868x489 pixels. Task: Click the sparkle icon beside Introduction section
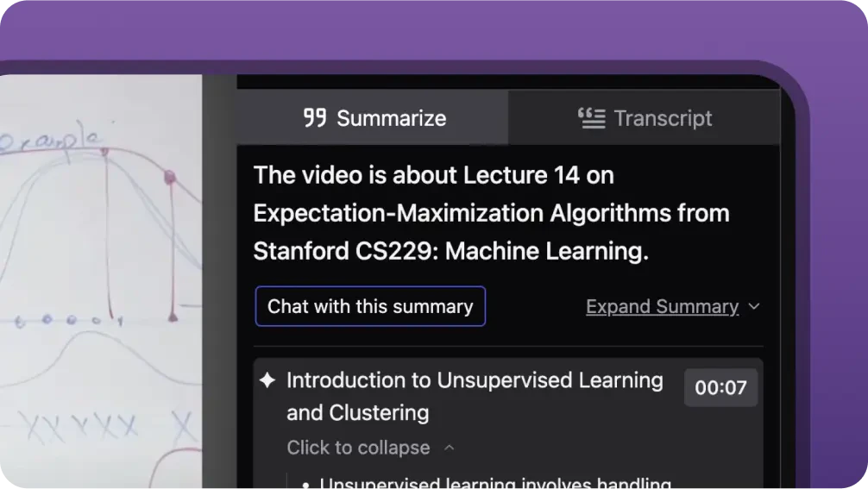point(267,380)
